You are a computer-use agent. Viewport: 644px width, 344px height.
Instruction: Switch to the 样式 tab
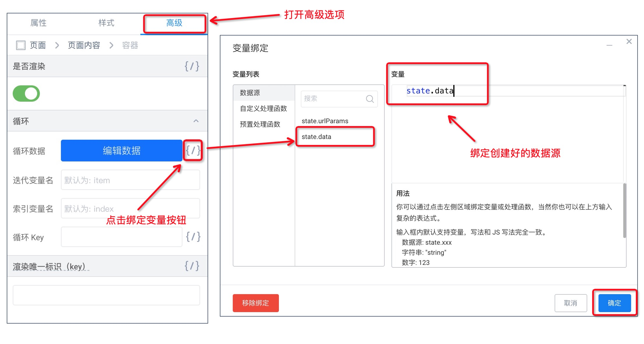[x=106, y=23]
